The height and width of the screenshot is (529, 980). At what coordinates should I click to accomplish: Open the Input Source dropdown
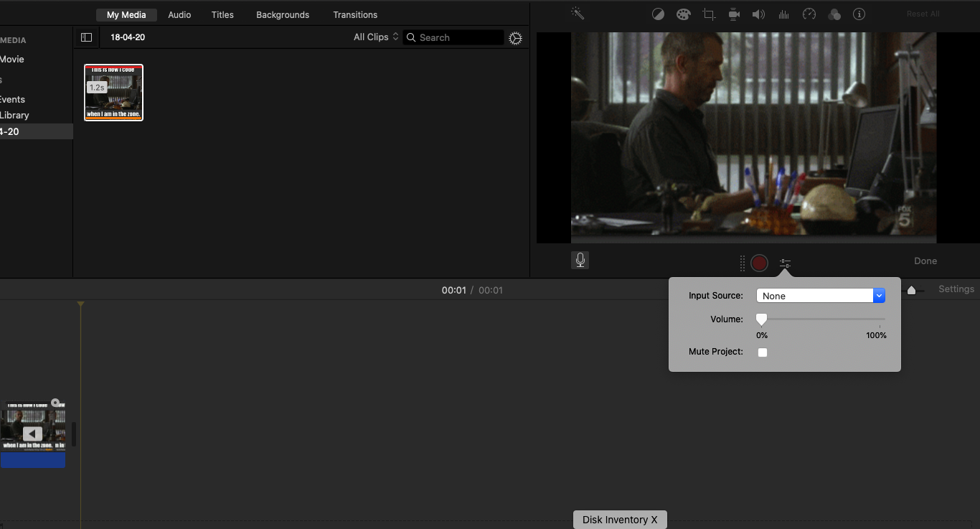[821, 296]
